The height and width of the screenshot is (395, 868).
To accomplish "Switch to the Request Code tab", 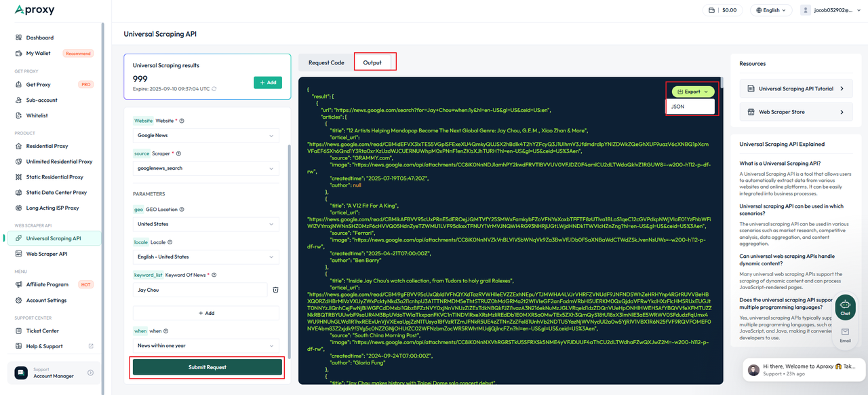I will point(326,62).
